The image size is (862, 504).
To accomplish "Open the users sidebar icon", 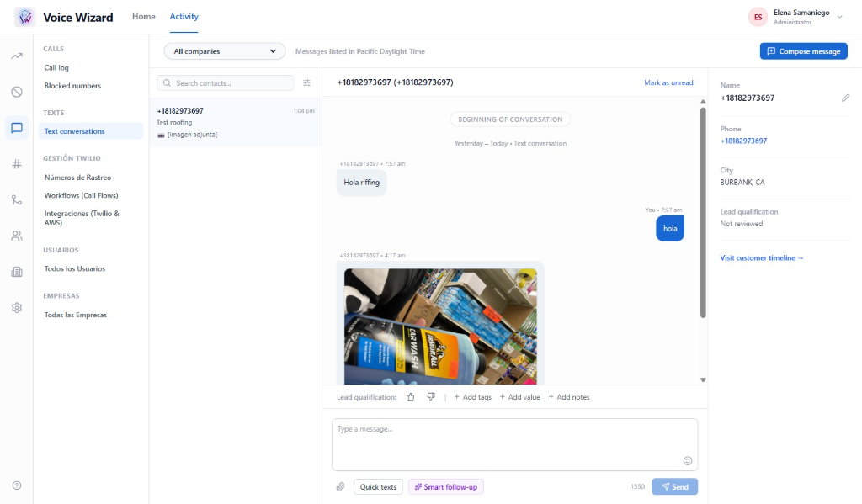I will 17,236.
